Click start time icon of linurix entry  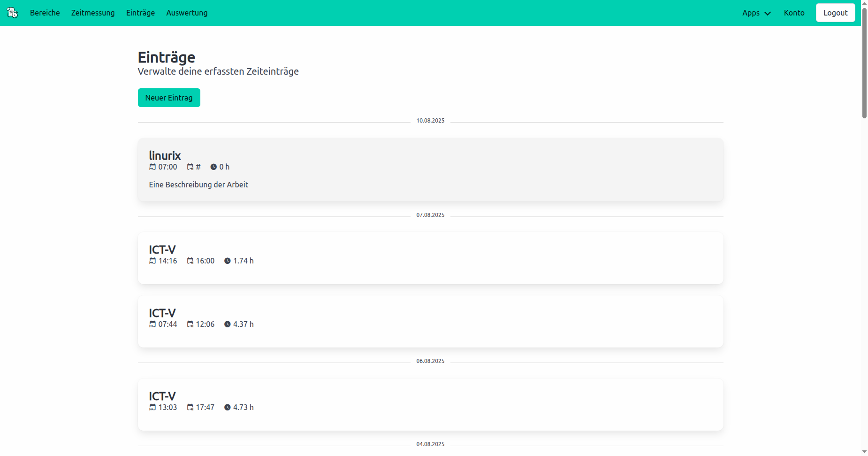pyautogui.click(x=152, y=167)
